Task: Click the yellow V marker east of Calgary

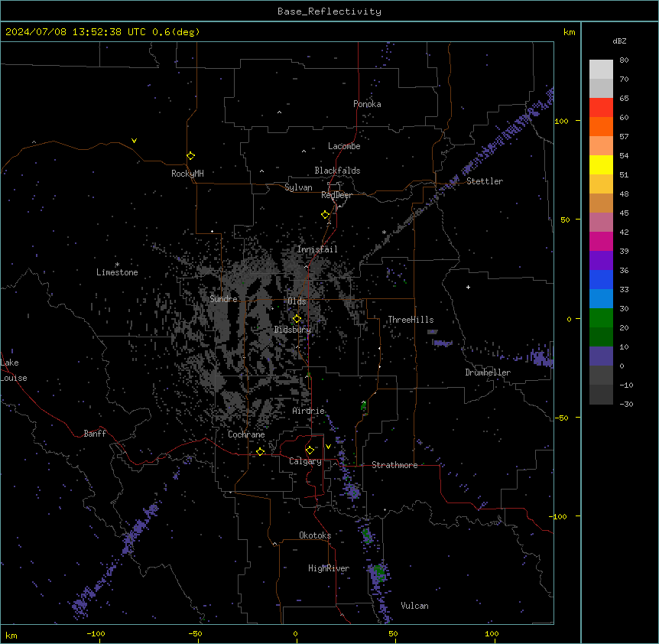Action: point(328,447)
